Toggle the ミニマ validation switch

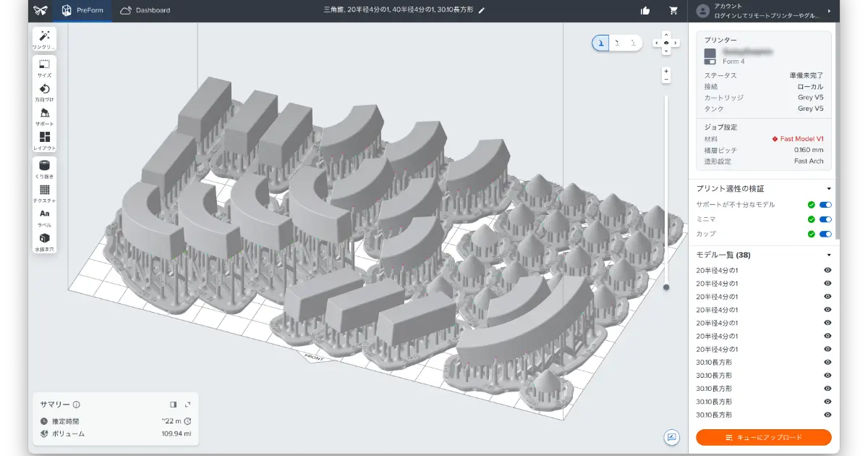point(825,219)
